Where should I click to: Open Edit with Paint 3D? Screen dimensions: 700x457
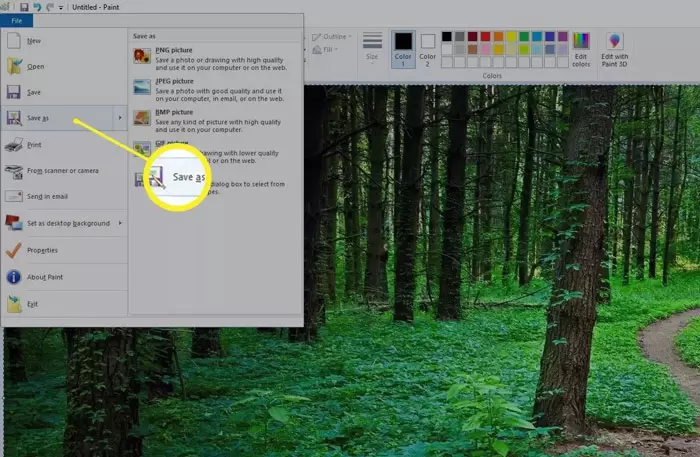tap(614, 50)
